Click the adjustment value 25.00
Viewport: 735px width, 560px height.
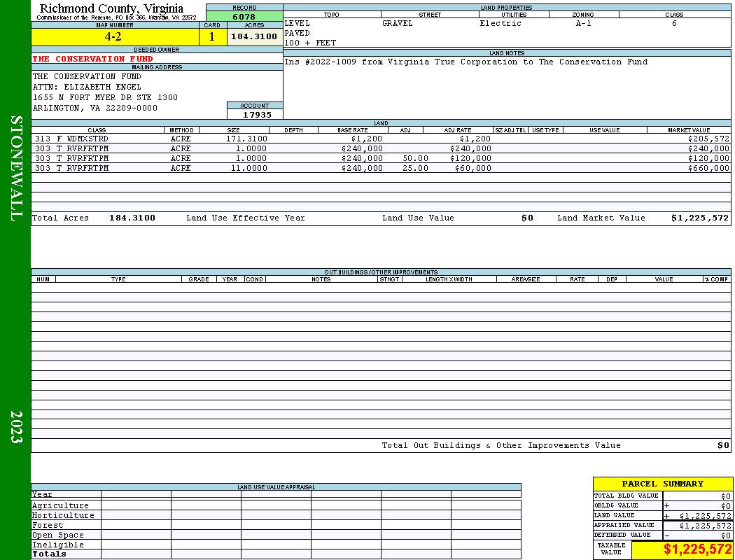415,168
